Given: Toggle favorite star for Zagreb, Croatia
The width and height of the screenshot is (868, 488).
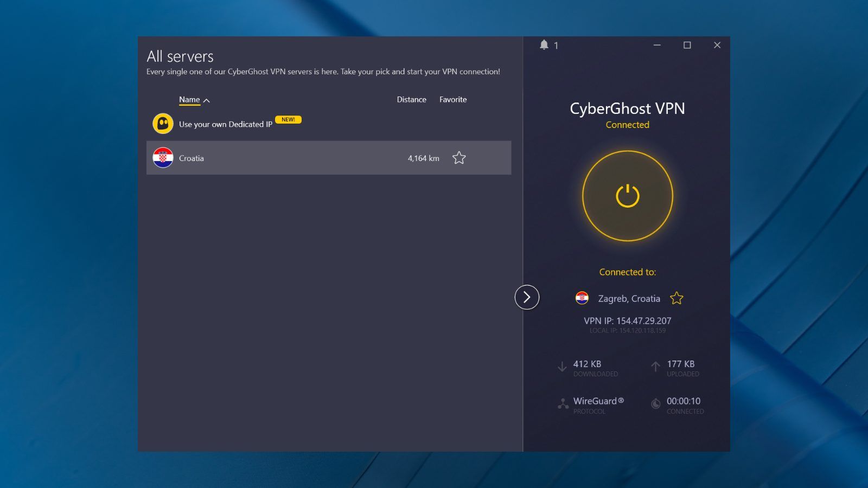Looking at the screenshot, I should (x=676, y=298).
